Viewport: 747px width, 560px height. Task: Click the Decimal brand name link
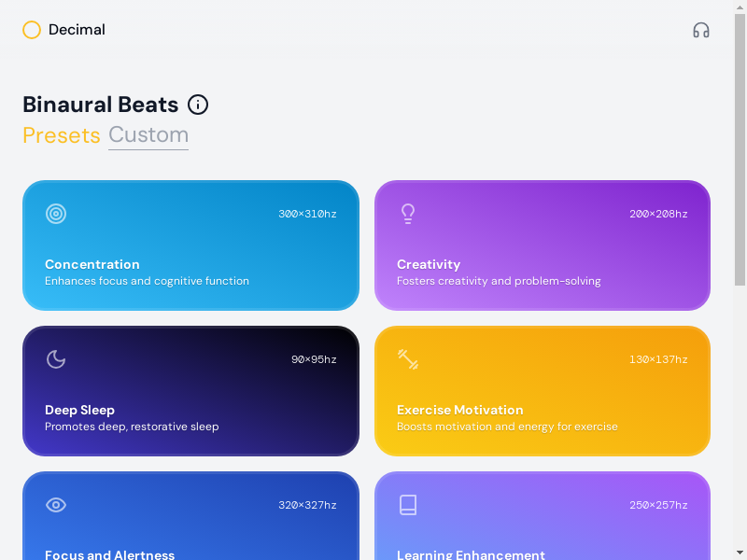[77, 30]
